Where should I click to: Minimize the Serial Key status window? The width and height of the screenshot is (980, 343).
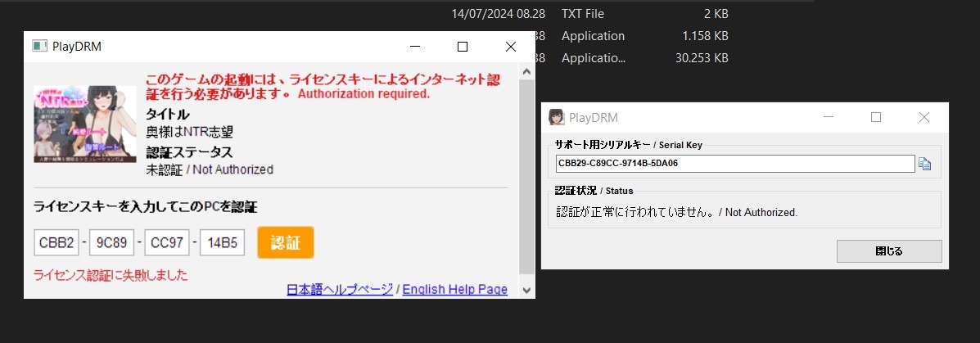click(x=828, y=117)
